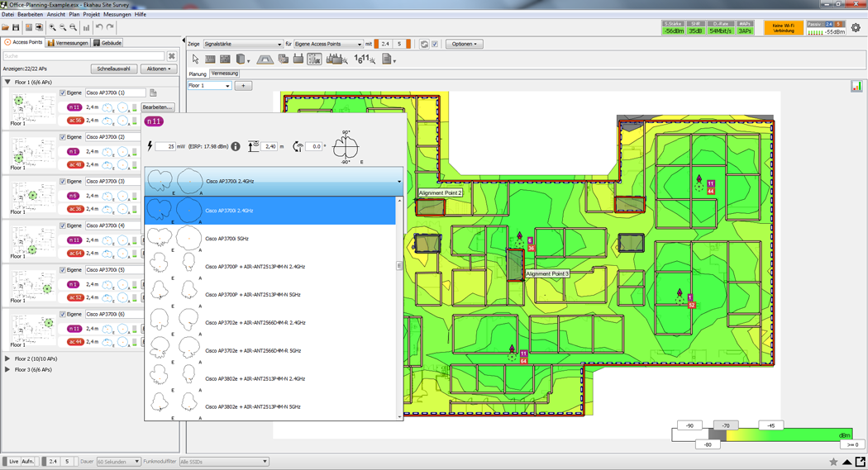Screen dimensions: 868x470
Task: Uncheck Eigene for Cisco AP3700i (2)
Action: (x=63, y=137)
